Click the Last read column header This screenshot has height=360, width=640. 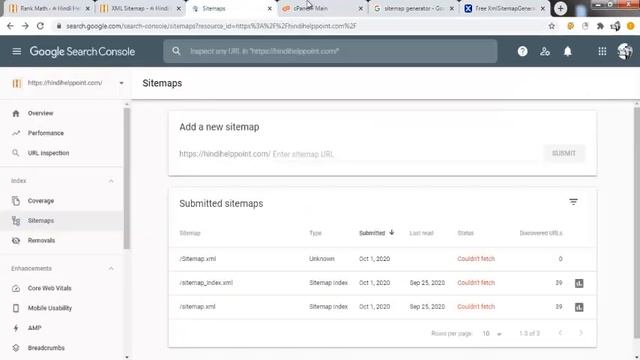(421, 233)
